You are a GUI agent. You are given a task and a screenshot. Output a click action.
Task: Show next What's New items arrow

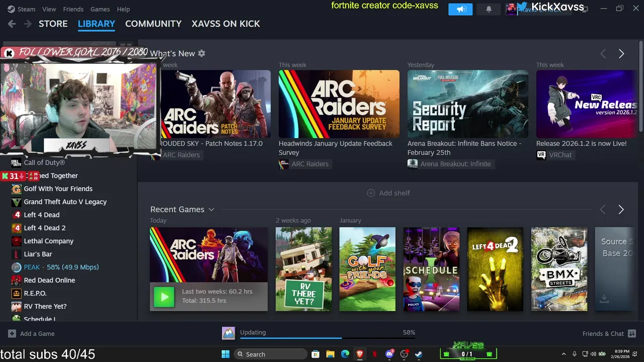[621, 54]
